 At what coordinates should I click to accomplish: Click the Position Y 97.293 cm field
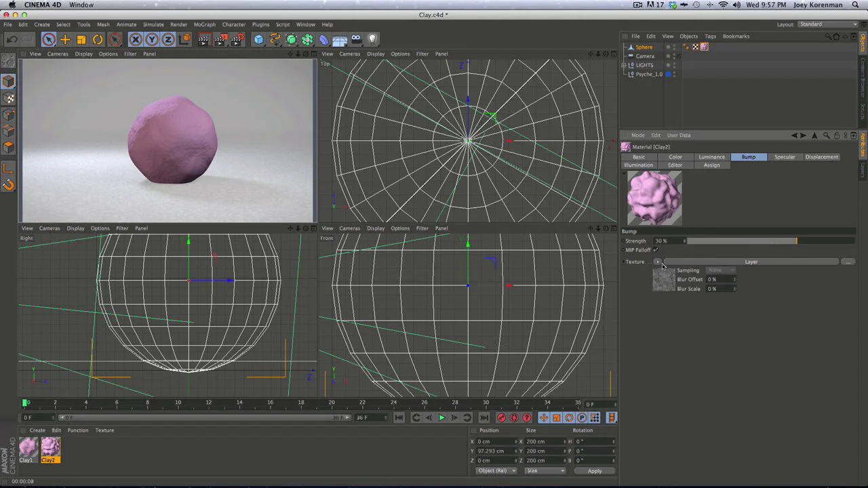(495, 451)
